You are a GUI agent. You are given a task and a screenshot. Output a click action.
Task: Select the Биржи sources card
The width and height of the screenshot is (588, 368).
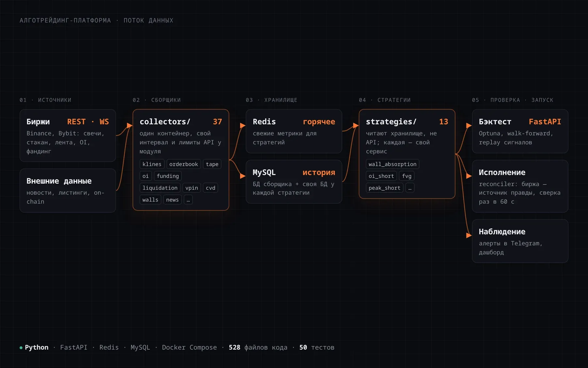pos(68,135)
